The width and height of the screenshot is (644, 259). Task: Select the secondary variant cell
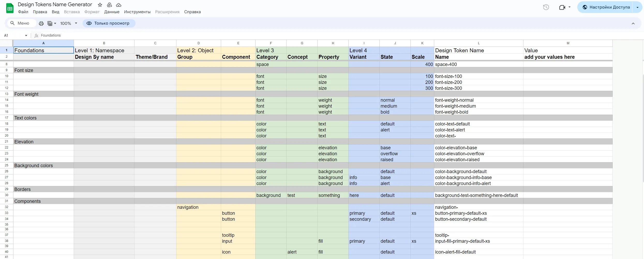(364, 219)
